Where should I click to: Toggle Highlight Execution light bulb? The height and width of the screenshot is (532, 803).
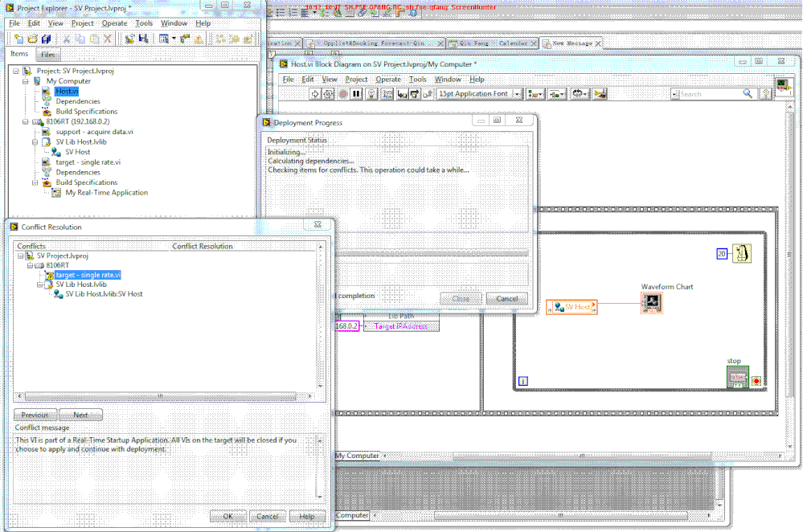click(372, 94)
